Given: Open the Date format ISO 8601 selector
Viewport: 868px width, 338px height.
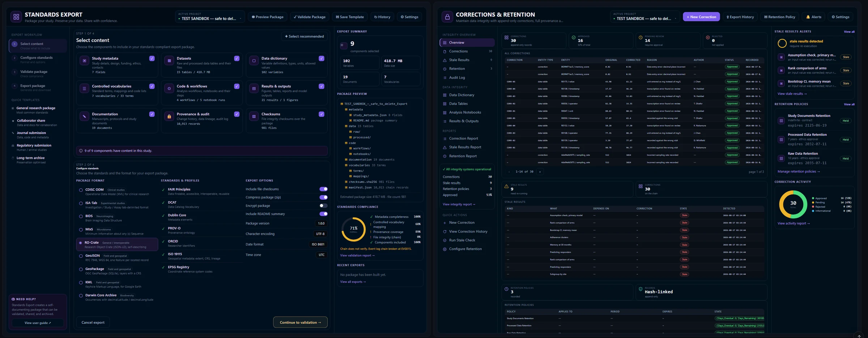Looking at the screenshot, I should click(318, 244).
